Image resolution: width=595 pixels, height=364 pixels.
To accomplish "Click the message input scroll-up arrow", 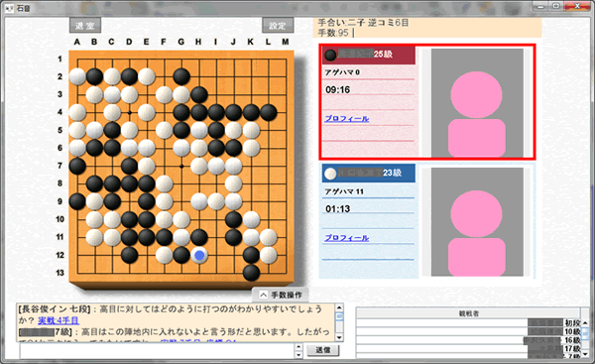I will point(298,347).
